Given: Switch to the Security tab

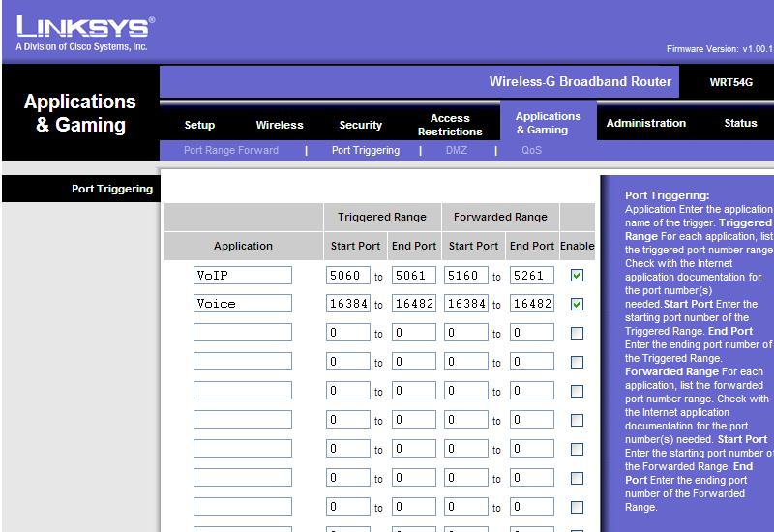Looking at the screenshot, I should (360, 125).
